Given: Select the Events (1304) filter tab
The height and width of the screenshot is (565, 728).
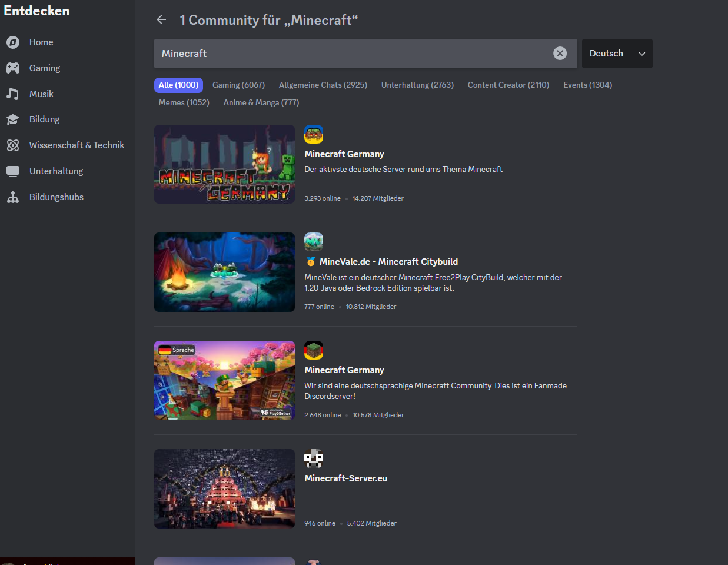Looking at the screenshot, I should point(587,85).
